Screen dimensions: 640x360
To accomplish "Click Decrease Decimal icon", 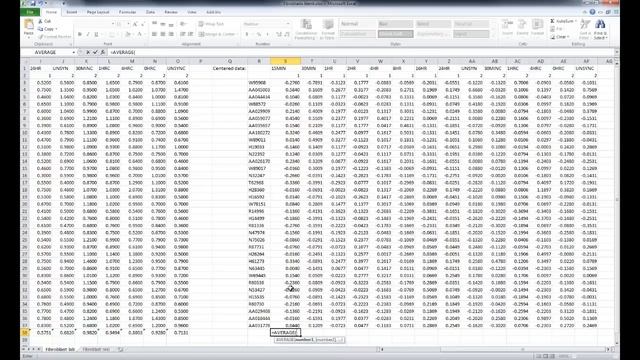I will (x=287, y=34).
